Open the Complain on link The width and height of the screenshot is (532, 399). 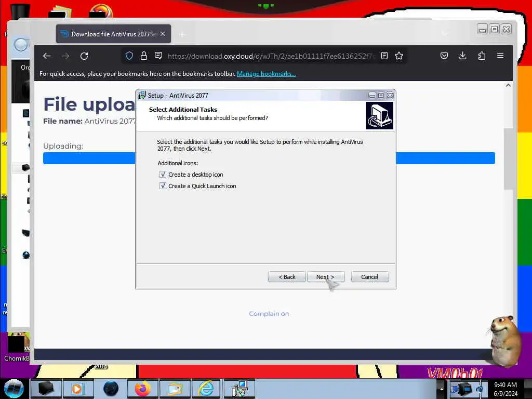tap(269, 314)
